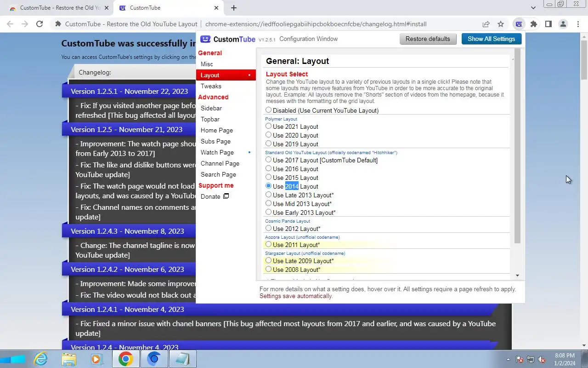Pick the Use 2015 Layout radio

[x=268, y=177]
